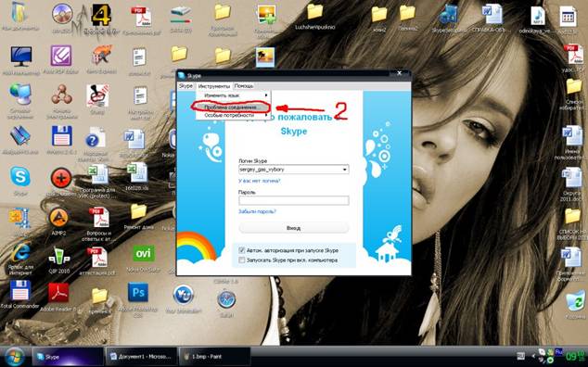
Task: Open the Skype desktop shortcut icon
Action: click(20, 177)
